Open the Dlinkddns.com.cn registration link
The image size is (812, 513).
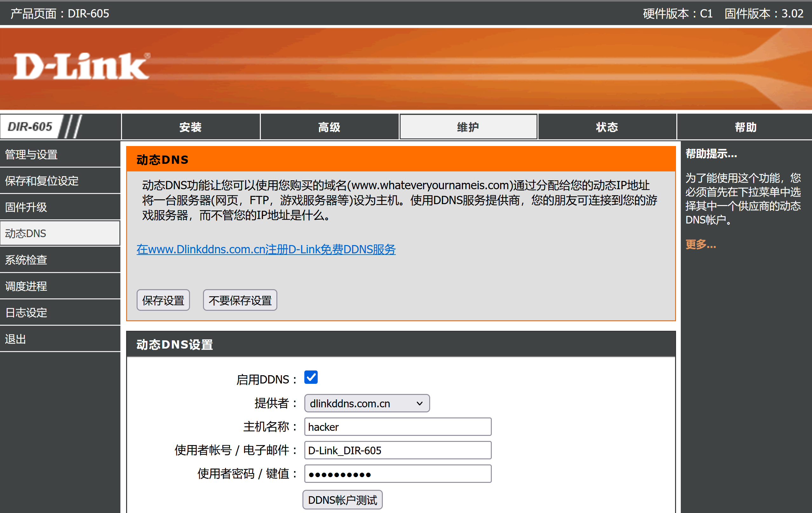click(x=266, y=249)
